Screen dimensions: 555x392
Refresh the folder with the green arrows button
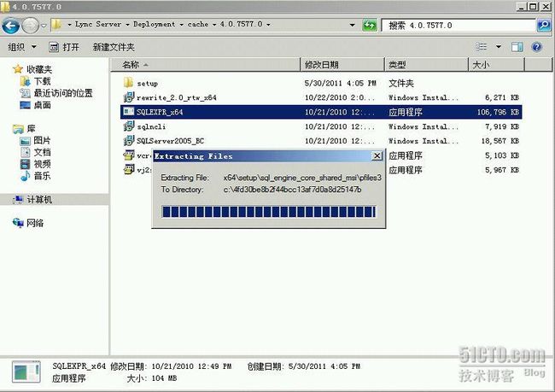pos(370,25)
